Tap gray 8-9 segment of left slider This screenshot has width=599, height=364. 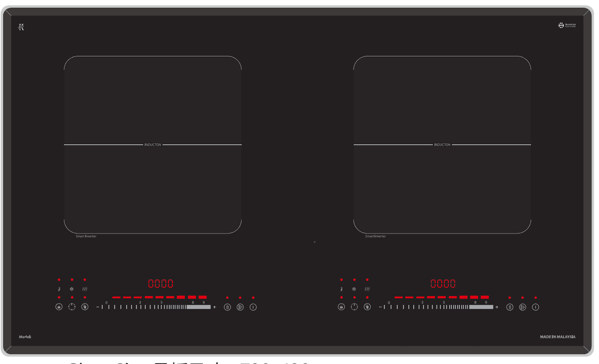(x=198, y=307)
